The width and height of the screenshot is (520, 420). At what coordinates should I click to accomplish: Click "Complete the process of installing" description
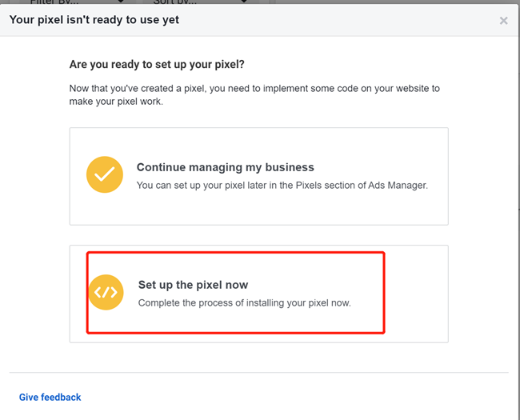244,302
